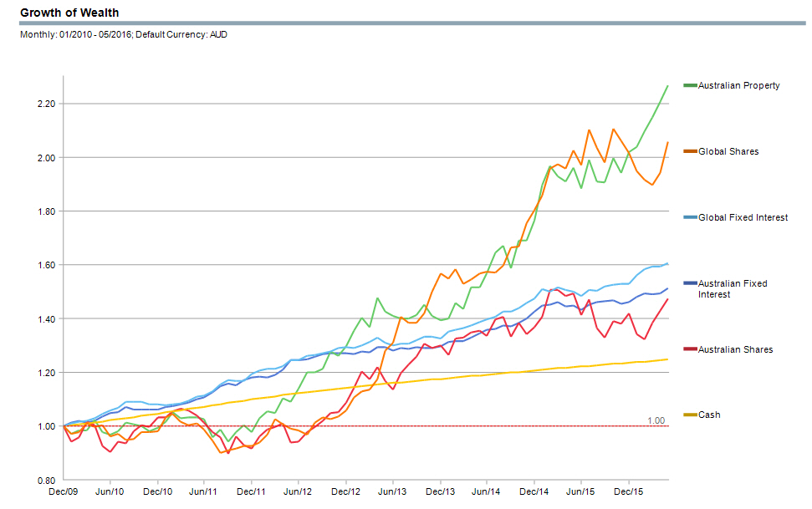The image size is (812, 509).
Task: Click the last point of the Global Shares line
Action: pos(667,142)
